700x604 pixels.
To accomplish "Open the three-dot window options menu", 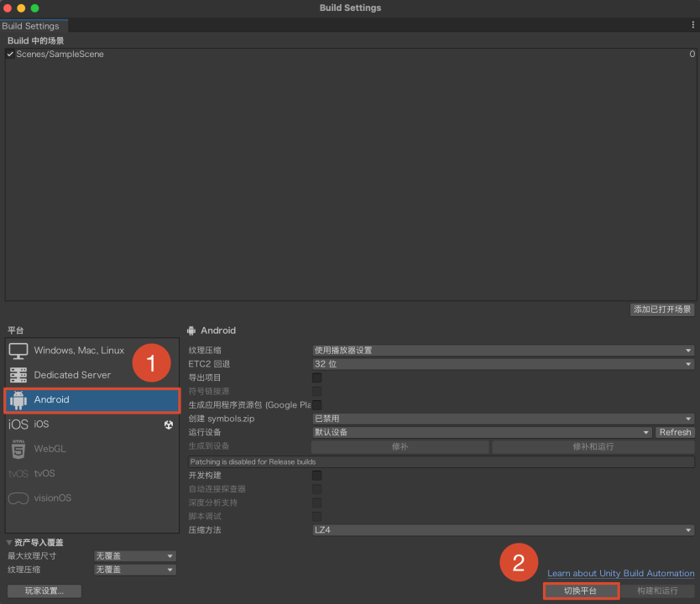I will 692,25.
